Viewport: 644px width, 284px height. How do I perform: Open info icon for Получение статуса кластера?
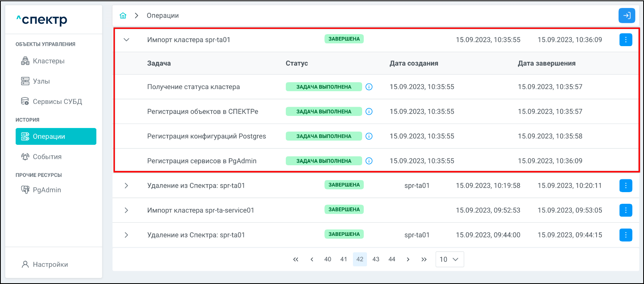[369, 87]
